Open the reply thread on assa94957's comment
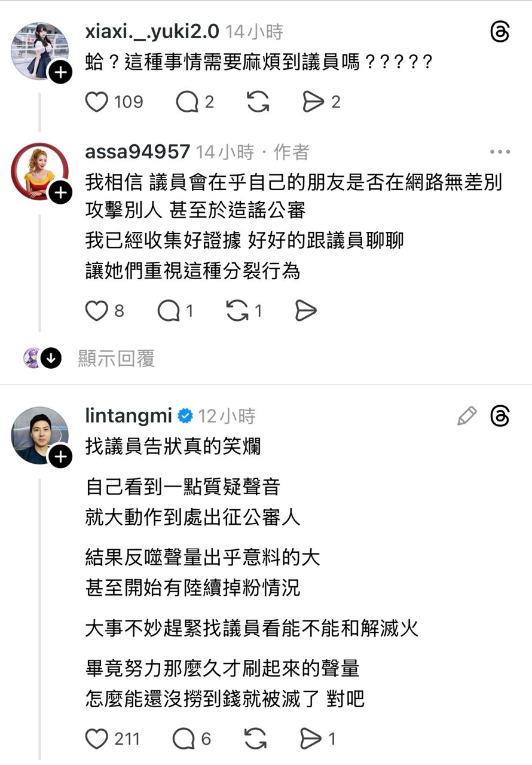Viewport: 532px width, 765px height. click(x=168, y=311)
